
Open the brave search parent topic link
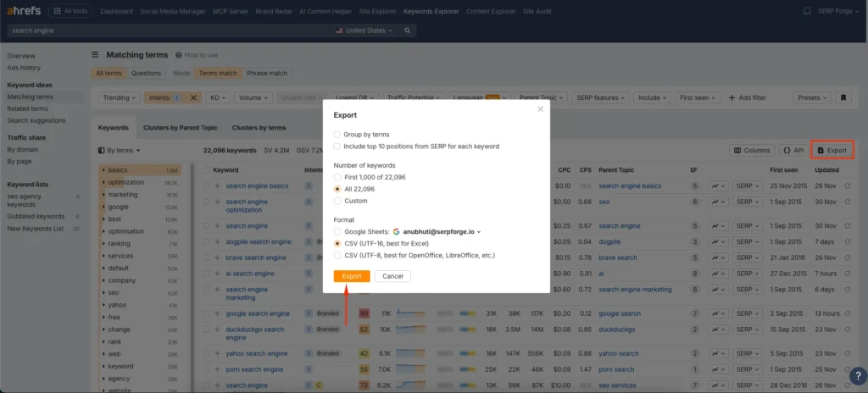click(x=618, y=258)
